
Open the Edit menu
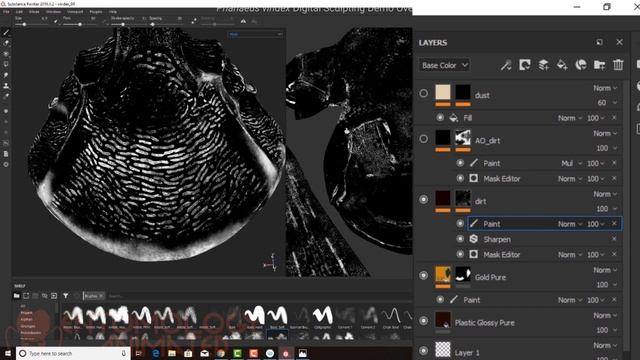pos(19,12)
